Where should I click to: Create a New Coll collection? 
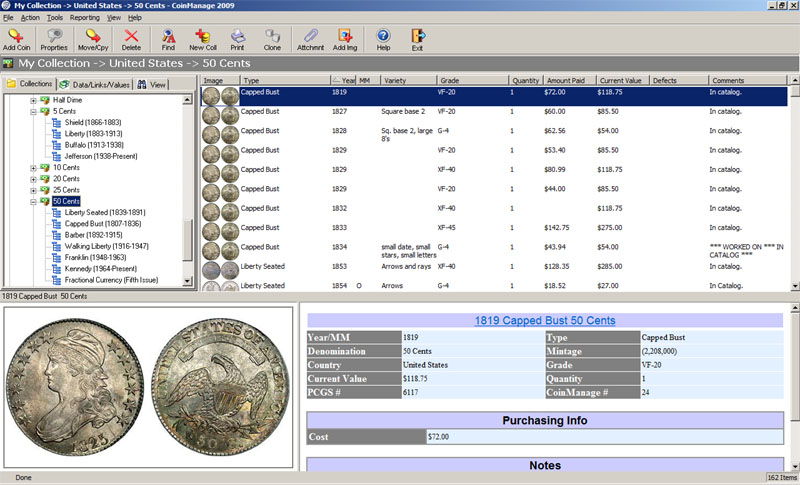tap(203, 39)
